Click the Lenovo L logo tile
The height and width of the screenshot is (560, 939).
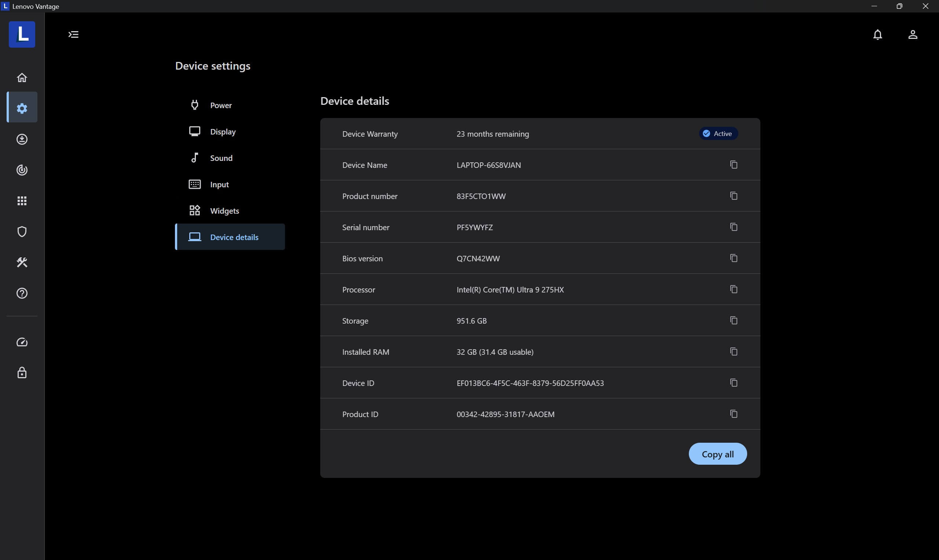(x=22, y=34)
